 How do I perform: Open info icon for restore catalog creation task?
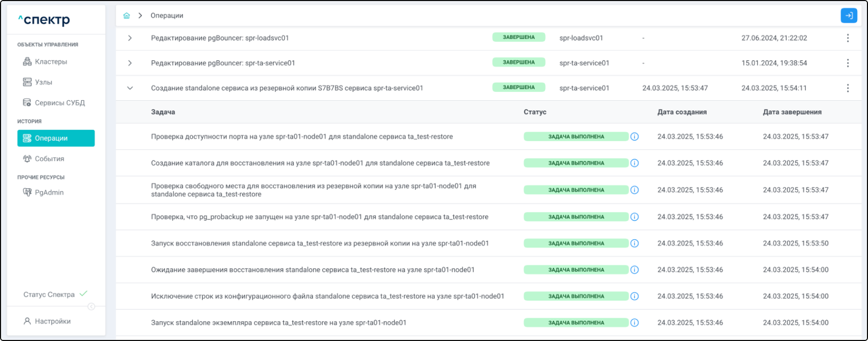635,163
